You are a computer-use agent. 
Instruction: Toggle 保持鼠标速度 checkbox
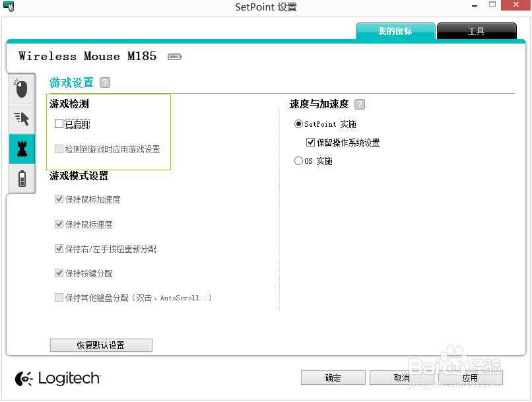pos(59,224)
